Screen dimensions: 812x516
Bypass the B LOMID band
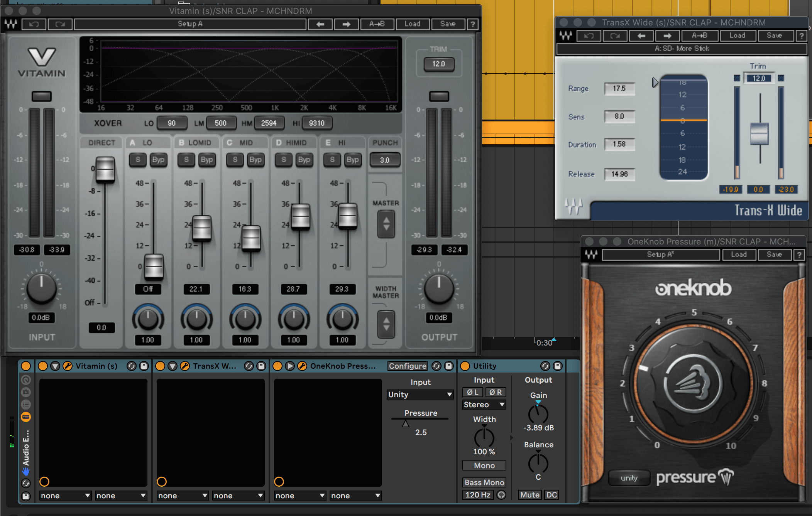(x=206, y=160)
